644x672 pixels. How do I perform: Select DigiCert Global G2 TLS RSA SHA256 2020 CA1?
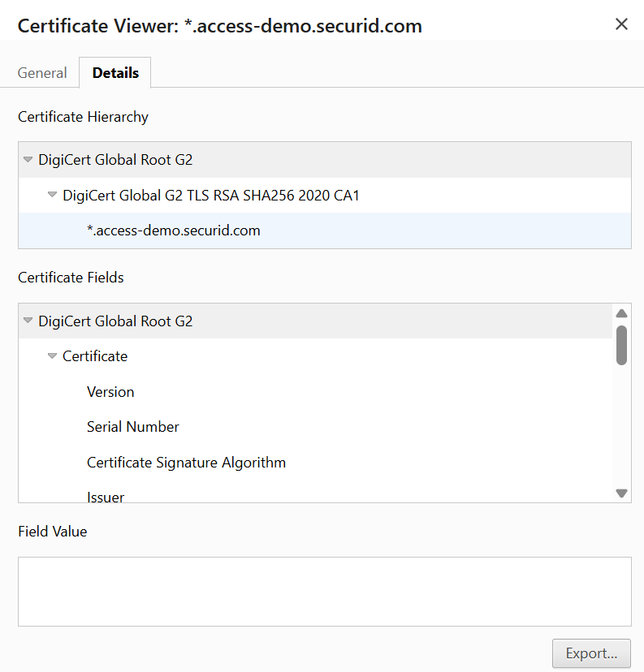pyautogui.click(x=325, y=196)
